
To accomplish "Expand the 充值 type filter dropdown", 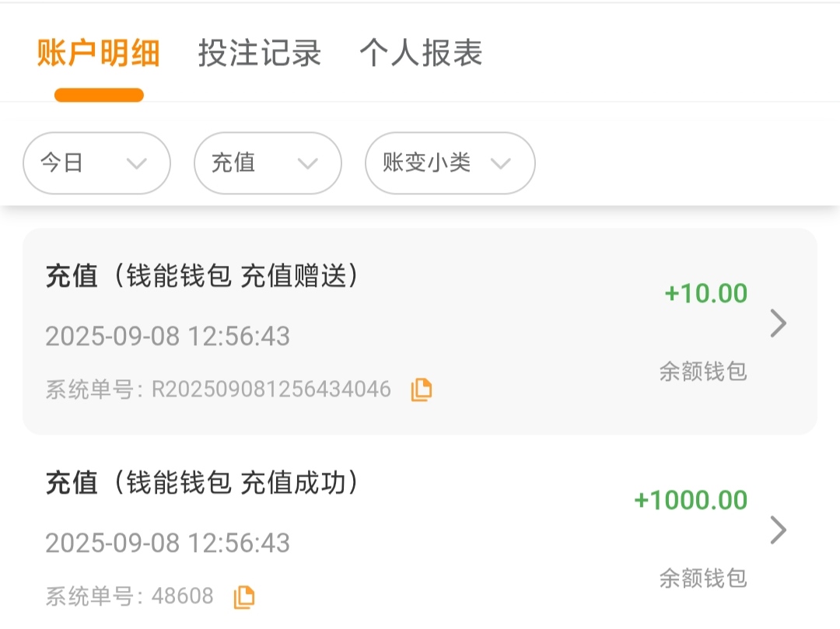I will click(x=268, y=163).
